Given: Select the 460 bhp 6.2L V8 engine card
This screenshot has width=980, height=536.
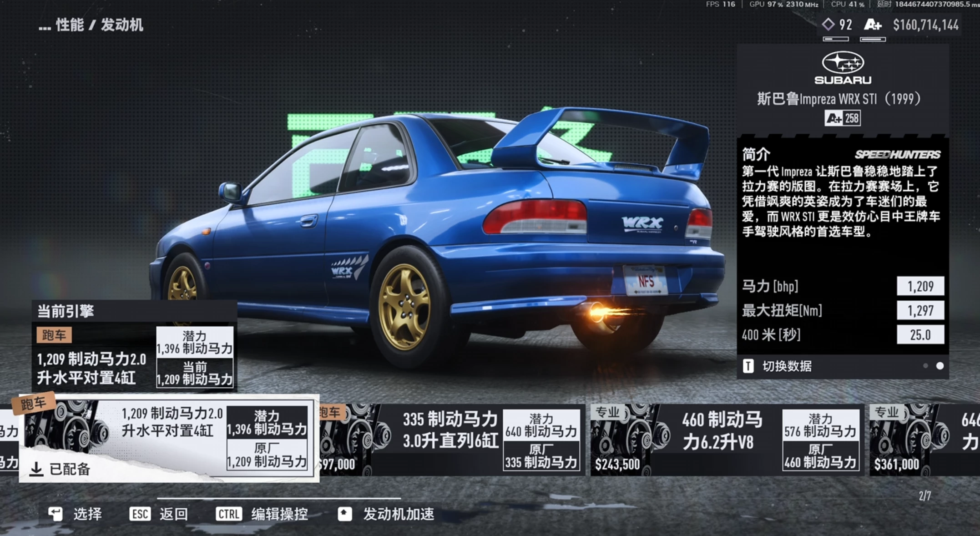Looking at the screenshot, I should [x=727, y=440].
